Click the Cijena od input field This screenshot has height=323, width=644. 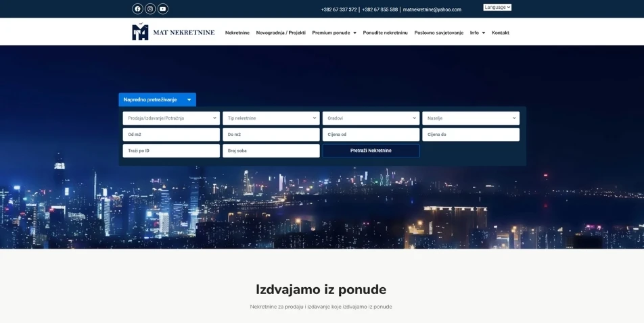point(371,134)
